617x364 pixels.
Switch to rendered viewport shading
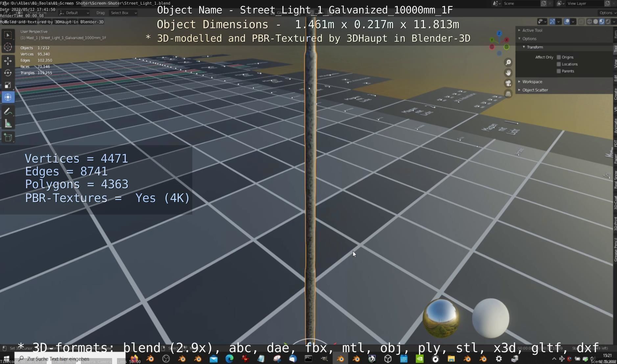click(x=608, y=22)
